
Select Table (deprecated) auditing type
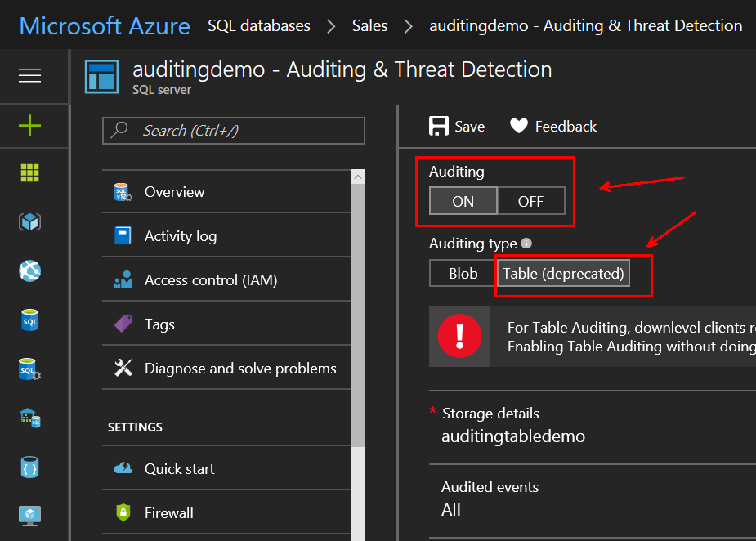[x=563, y=274]
